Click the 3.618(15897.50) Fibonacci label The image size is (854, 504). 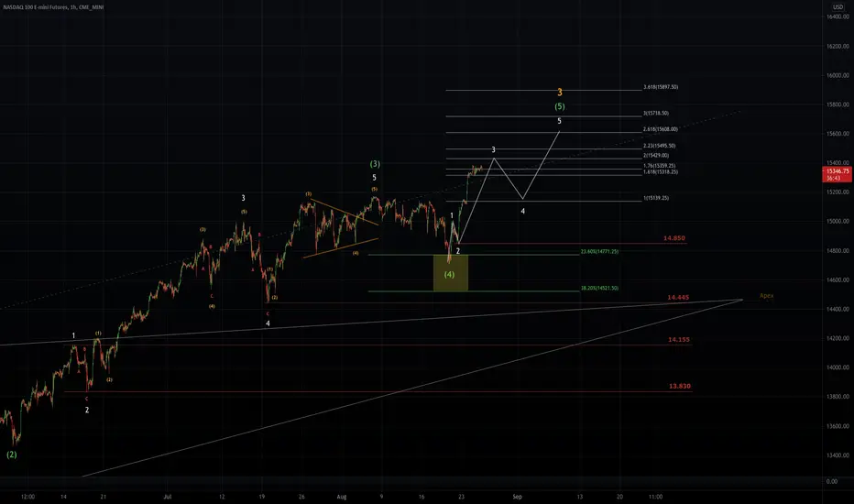coord(661,87)
